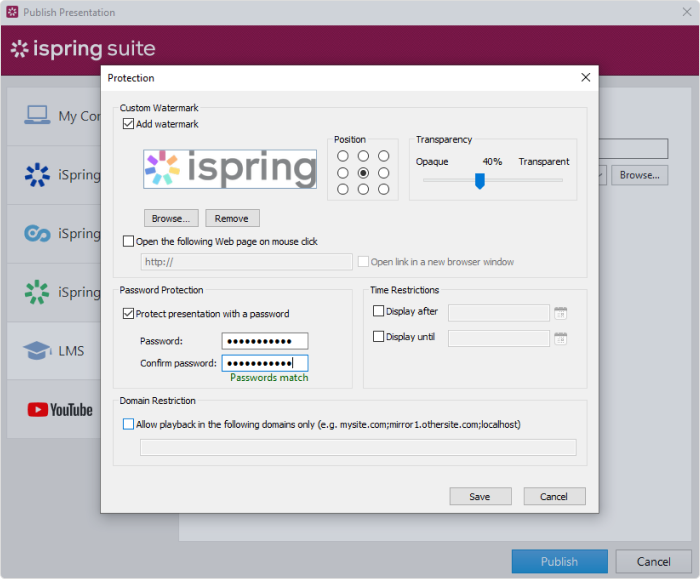
Task: Click the watermark ispring image preview
Action: coord(230,169)
